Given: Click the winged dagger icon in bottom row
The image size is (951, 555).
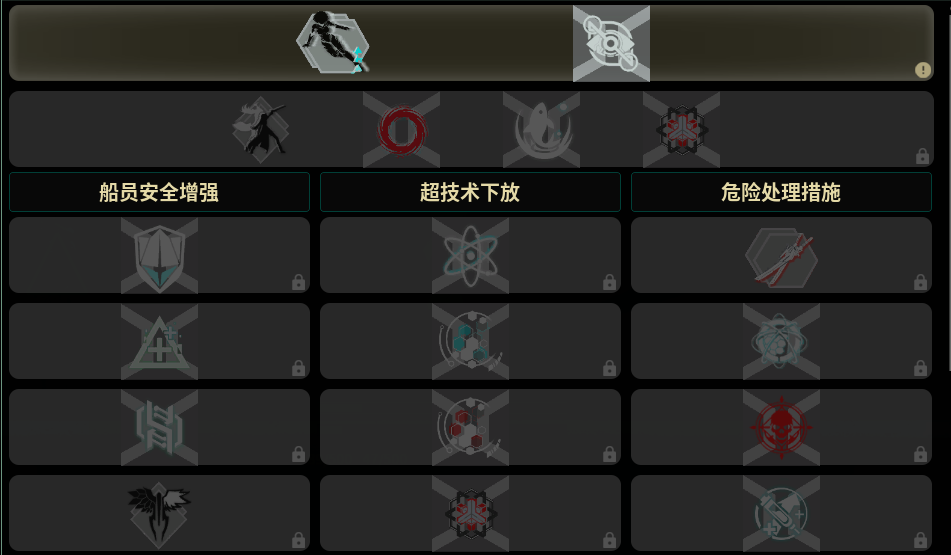Looking at the screenshot, I should (159, 514).
